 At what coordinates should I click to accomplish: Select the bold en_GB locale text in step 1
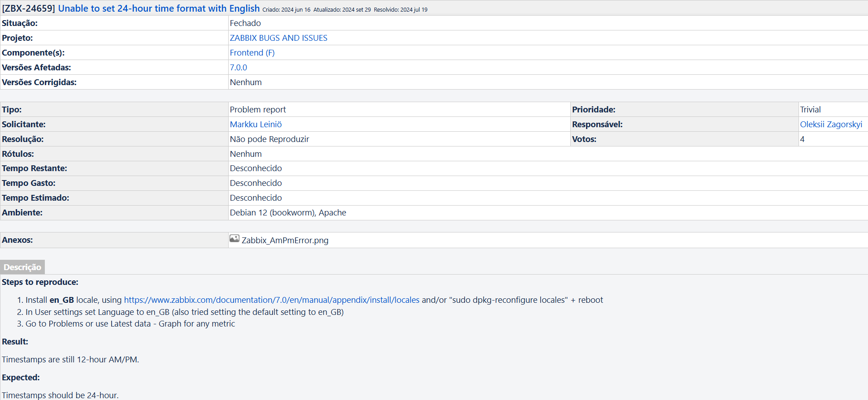click(61, 300)
